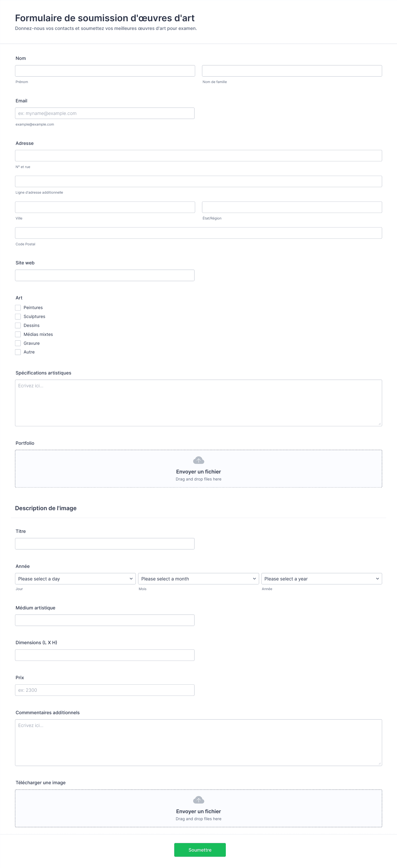This screenshot has width=397, height=868.
Task: Expand the month selection dropdown
Action: (198, 579)
